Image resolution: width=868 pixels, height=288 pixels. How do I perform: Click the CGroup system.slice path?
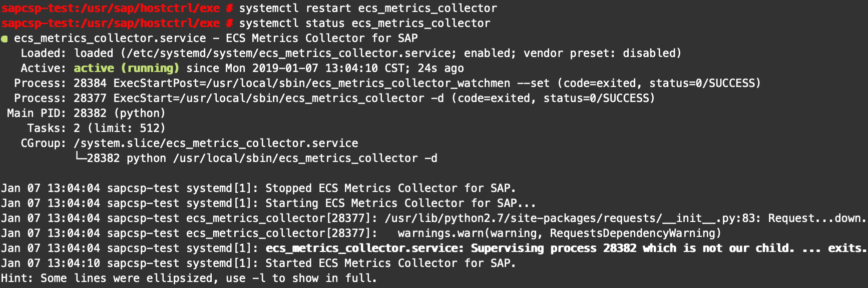(216, 143)
